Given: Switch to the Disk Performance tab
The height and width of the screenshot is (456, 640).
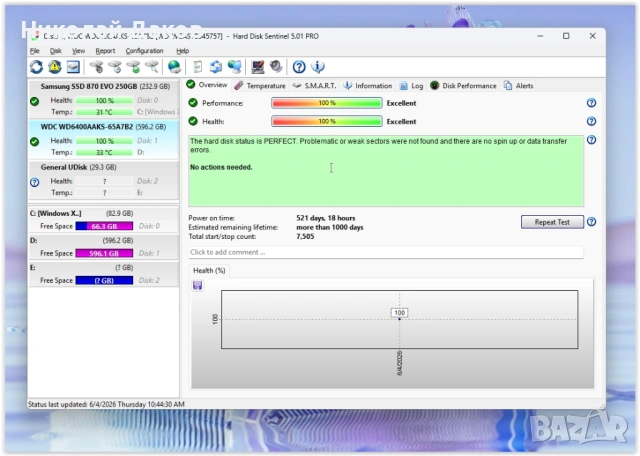Looking at the screenshot, I should [x=463, y=86].
